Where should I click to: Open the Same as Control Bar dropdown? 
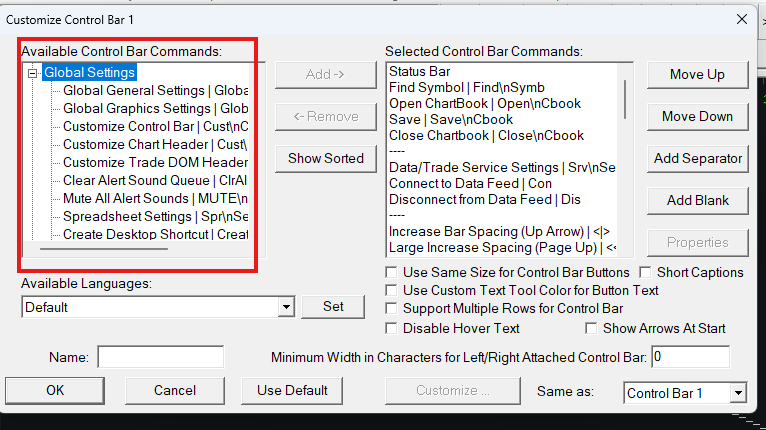pyautogui.click(x=738, y=393)
